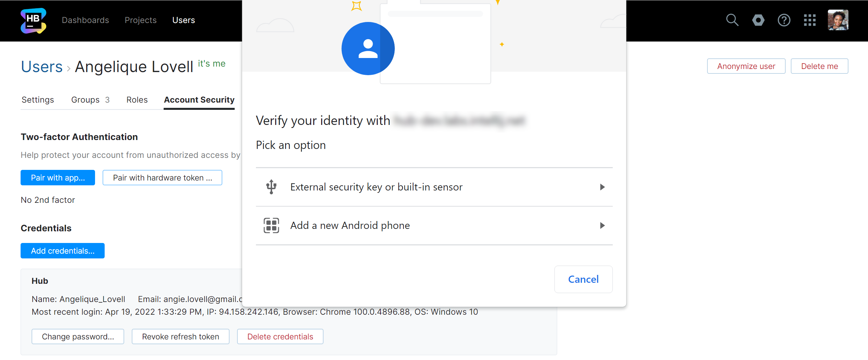Click the Hub logo in top left
The width and height of the screenshot is (868, 360).
click(33, 21)
